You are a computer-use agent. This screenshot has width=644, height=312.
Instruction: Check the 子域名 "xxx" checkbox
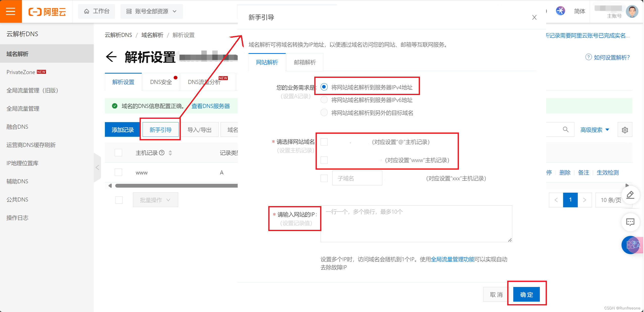pyautogui.click(x=324, y=178)
